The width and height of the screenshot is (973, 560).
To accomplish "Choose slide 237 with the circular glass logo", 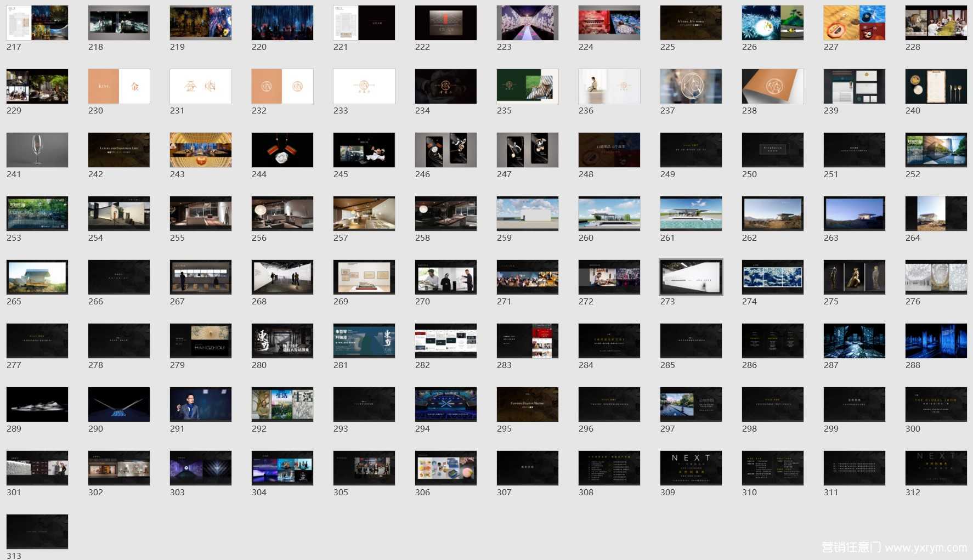I will [x=691, y=86].
